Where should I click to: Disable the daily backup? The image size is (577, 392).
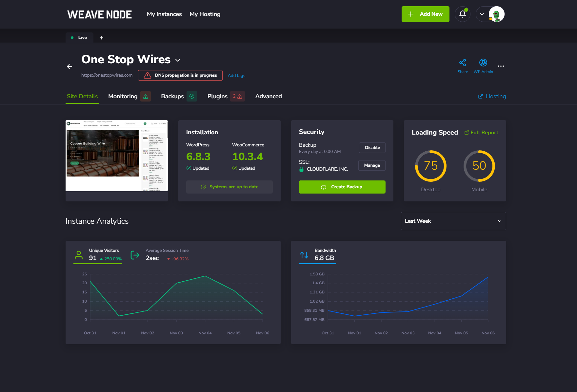pos(372,148)
